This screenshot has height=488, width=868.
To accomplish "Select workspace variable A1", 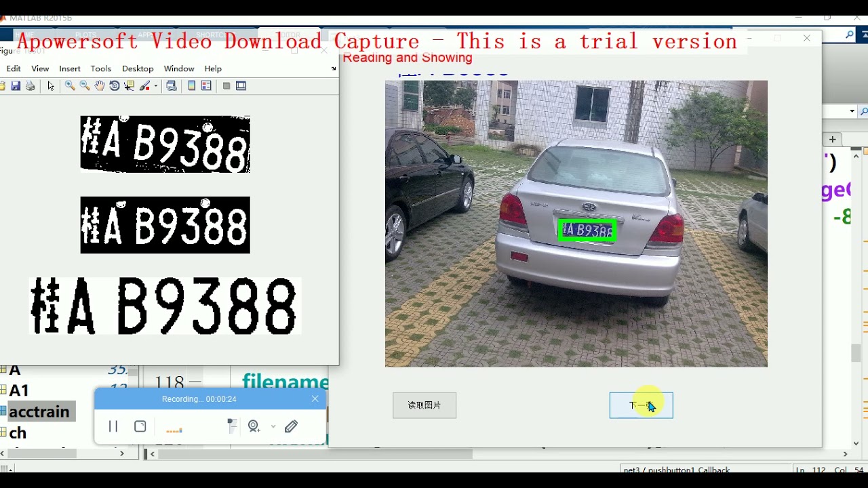I will (x=19, y=390).
